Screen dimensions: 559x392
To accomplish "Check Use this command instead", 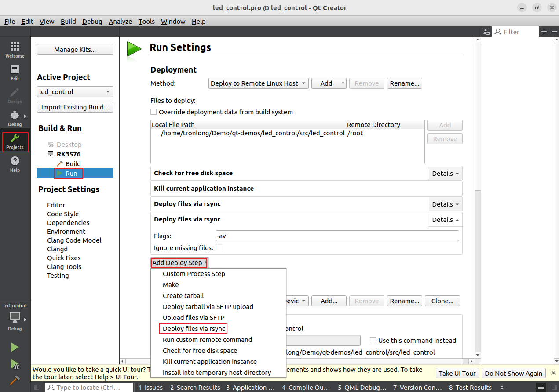I will [x=373, y=340].
